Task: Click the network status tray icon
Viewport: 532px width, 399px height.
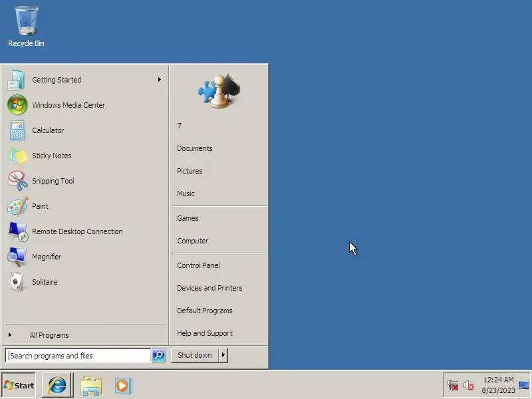Action: coord(453,385)
